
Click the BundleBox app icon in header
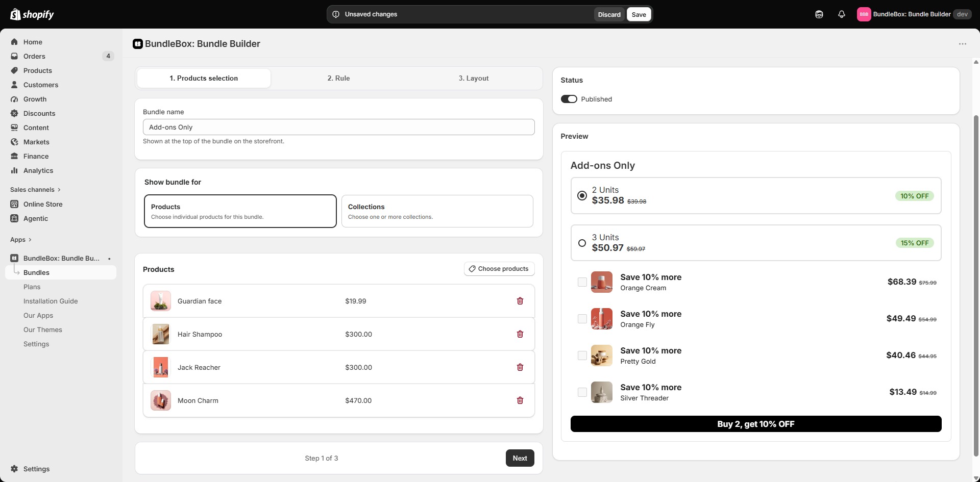(137, 44)
